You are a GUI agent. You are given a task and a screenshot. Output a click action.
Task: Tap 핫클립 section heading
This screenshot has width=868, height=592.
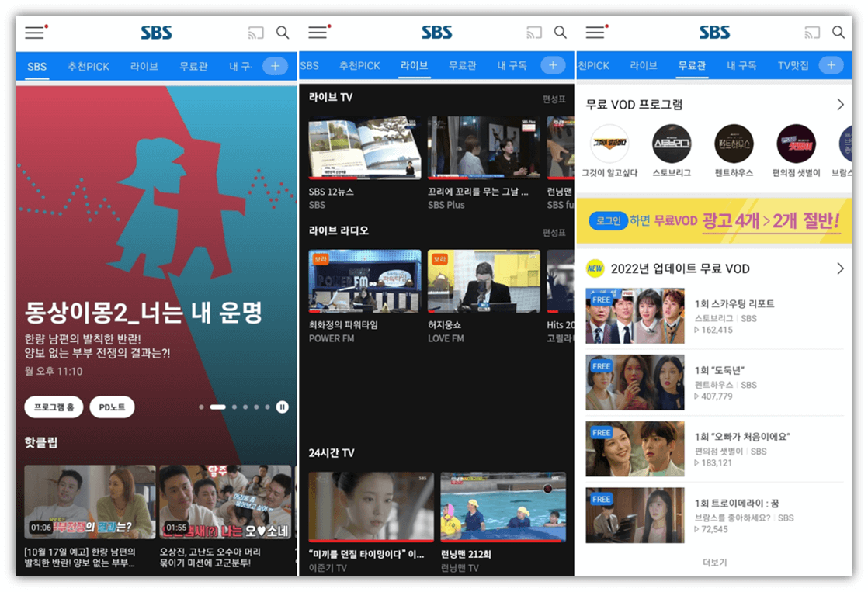pos(41,442)
